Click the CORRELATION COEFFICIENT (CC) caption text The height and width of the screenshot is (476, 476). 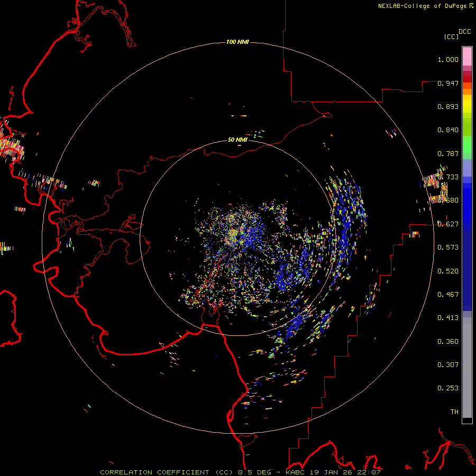[167, 472]
